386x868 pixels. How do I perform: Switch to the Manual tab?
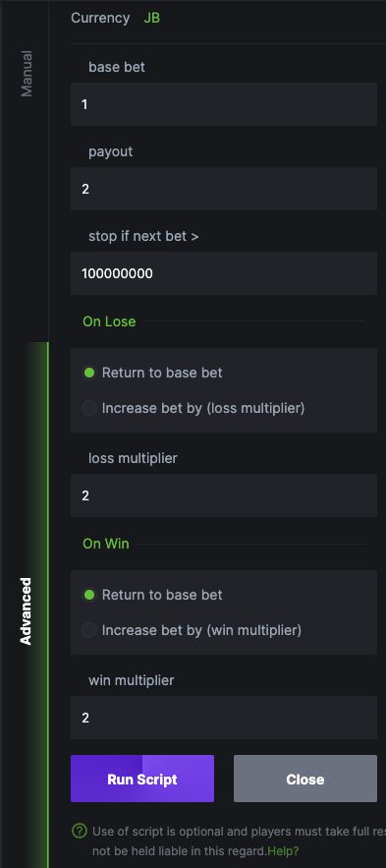point(26,74)
